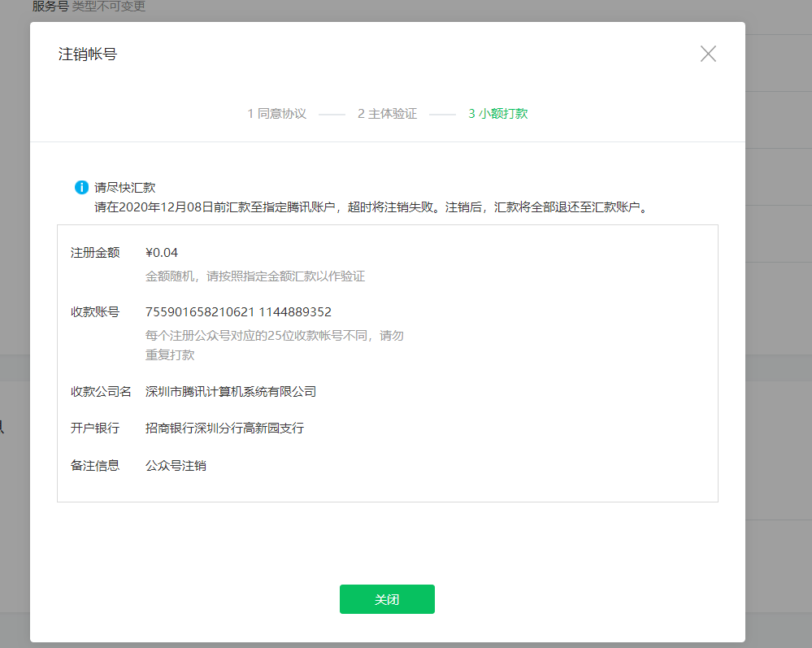Image resolution: width=812 pixels, height=648 pixels.
Task: Click 服务号 类型不可变更 in the background page
Action: (89, 7)
